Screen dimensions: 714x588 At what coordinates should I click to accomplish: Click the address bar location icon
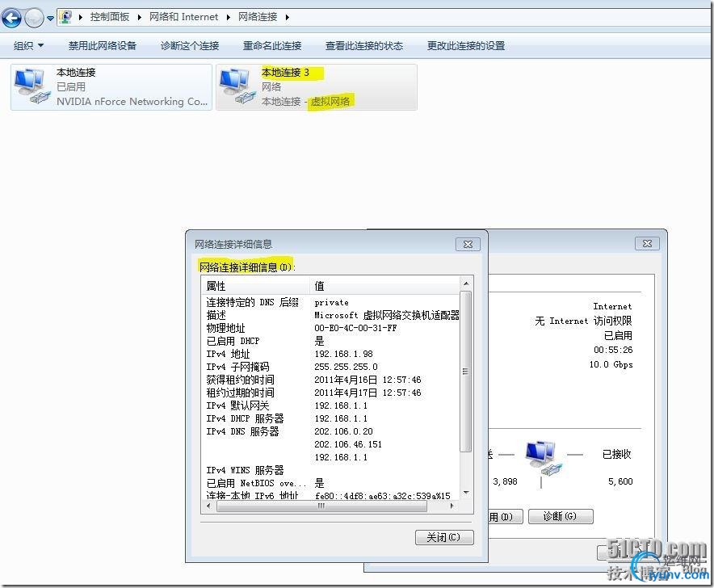(66, 17)
